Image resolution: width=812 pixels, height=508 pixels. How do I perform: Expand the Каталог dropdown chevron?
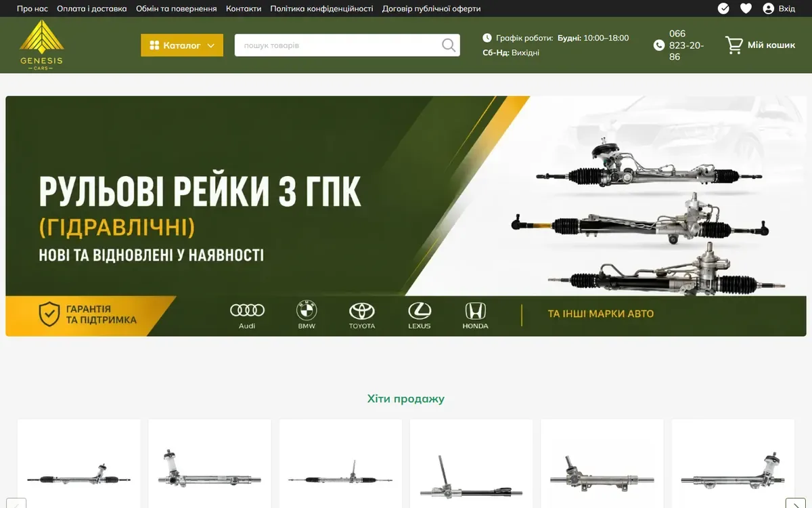[x=210, y=45]
